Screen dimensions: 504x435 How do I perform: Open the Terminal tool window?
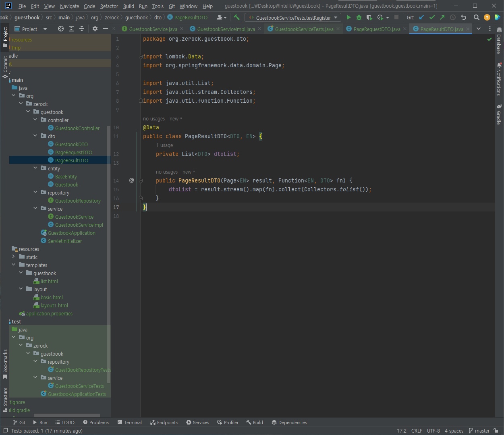[x=130, y=423]
